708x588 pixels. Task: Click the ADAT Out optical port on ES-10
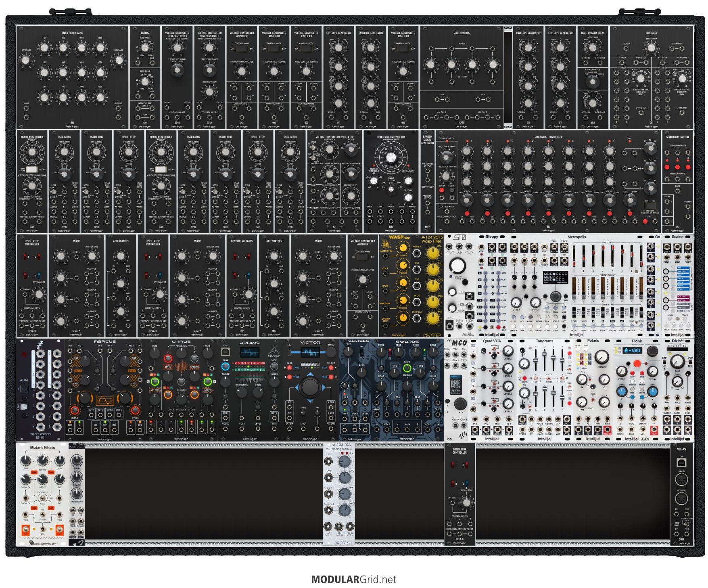(x=24, y=407)
